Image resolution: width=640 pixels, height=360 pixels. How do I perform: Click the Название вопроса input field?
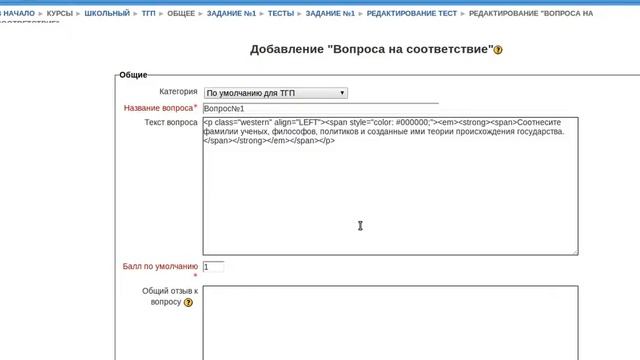pos(320,109)
